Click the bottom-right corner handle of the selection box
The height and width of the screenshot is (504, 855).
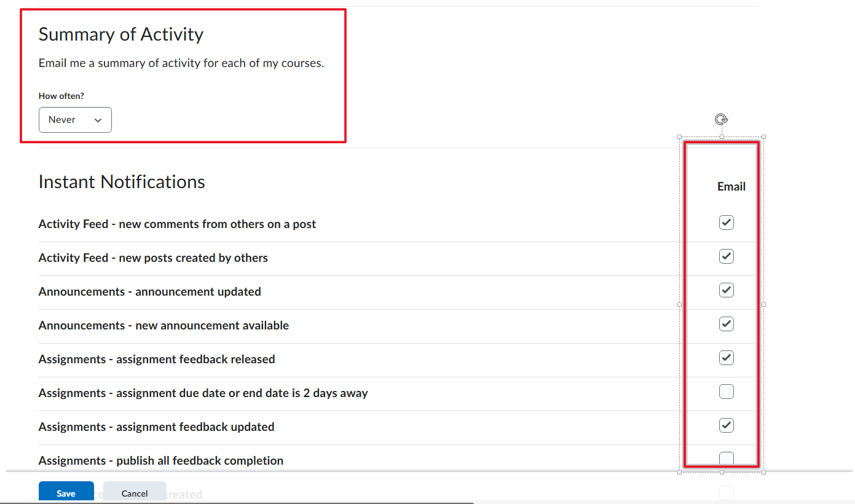click(x=763, y=472)
